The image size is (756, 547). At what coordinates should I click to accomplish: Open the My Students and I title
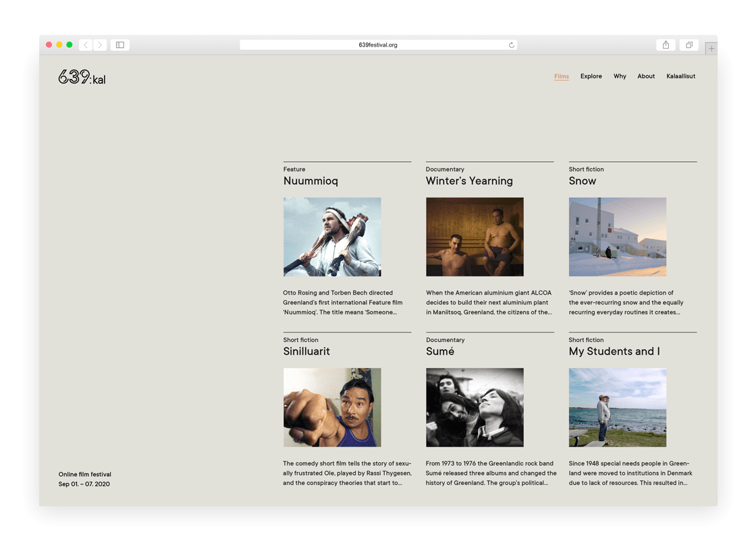pyautogui.click(x=614, y=351)
